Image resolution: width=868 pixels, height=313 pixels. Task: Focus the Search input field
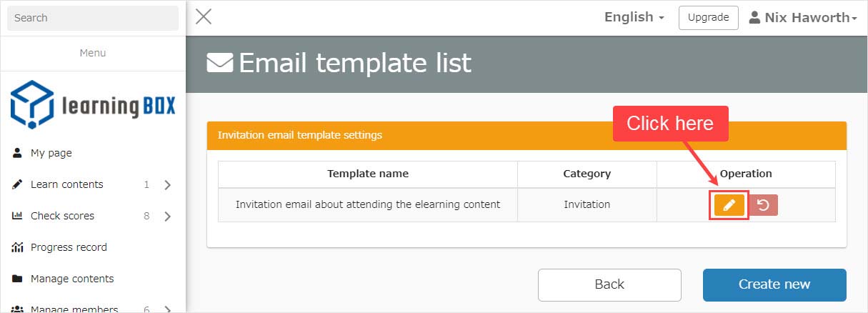93,18
